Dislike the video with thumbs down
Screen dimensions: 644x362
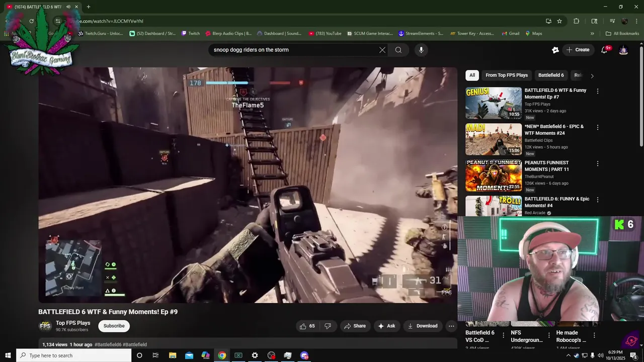[328, 326]
